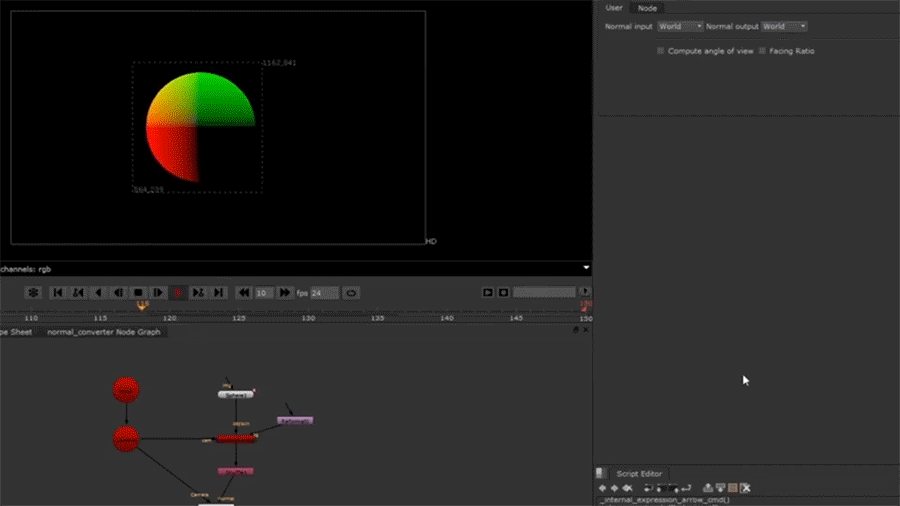
Task: Go to previous script in Script Editor
Action: (602, 488)
